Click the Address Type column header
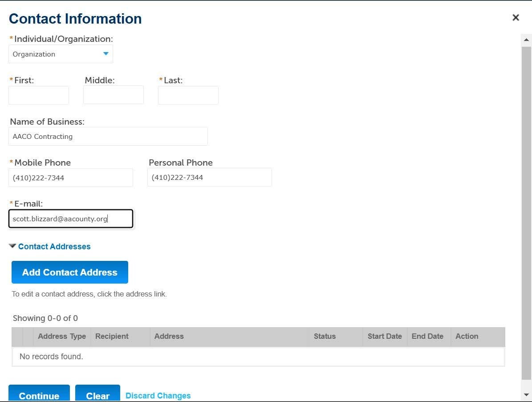 coord(61,336)
